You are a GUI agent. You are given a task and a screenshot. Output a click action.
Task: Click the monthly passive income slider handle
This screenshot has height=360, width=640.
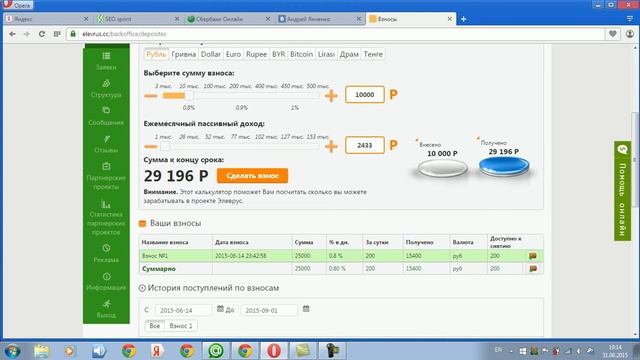coord(165,146)
